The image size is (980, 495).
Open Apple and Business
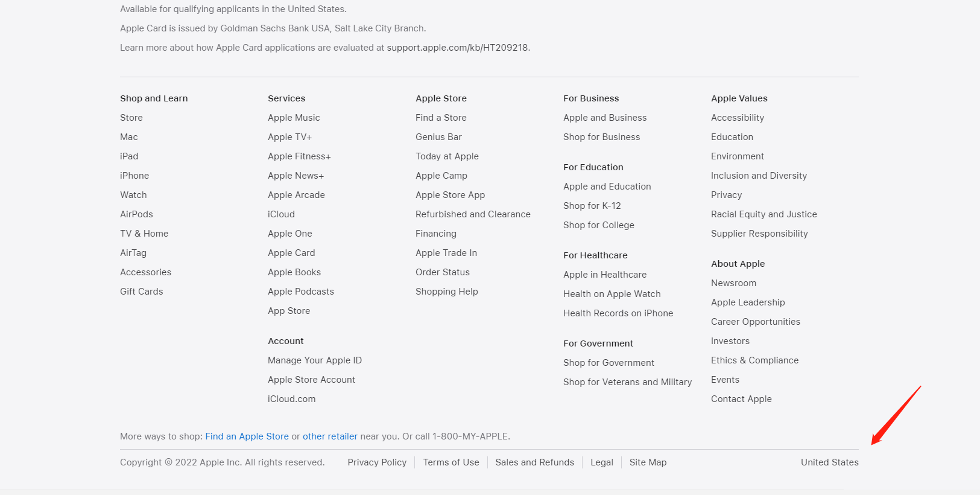(605, 118)
